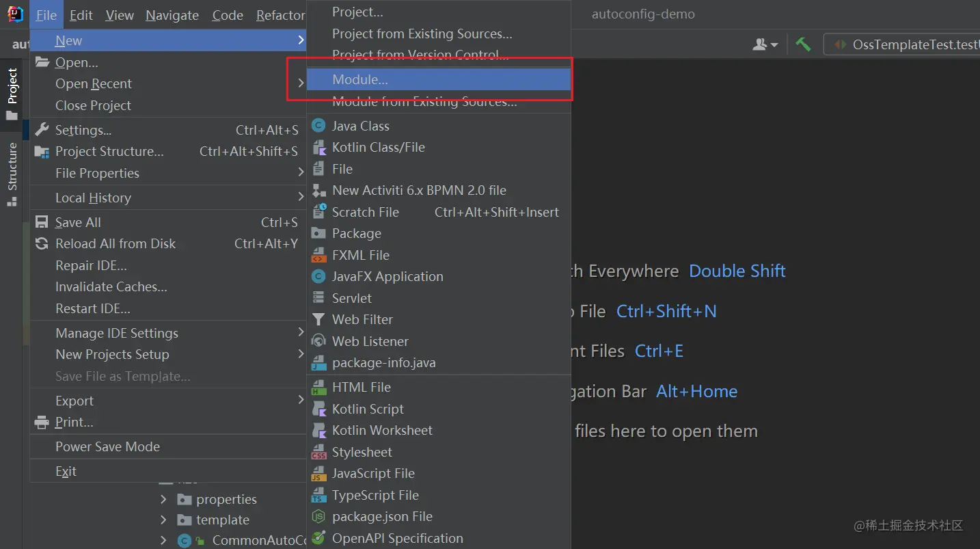
Task: Click the New Activiti 6.x BPMN icon
Action: coord(318,190)
